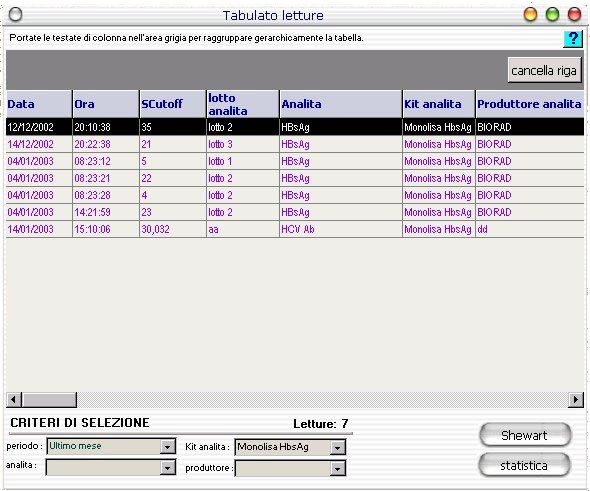Expand the Kit analita dropdown

(x=338, y=447)
